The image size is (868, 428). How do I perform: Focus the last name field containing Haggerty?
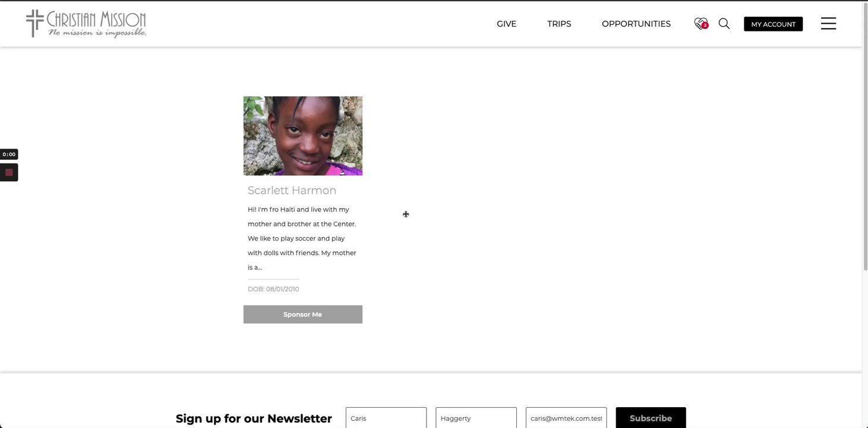tap(476, 418)
